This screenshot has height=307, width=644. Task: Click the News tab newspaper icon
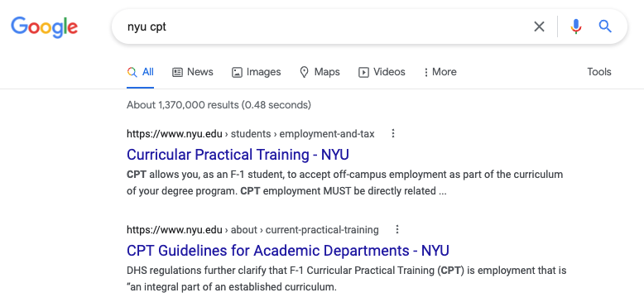click(x=177, y=72)
